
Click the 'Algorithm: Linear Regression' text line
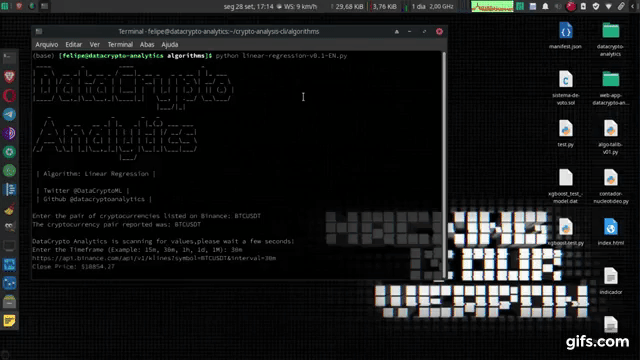(96, 174)
